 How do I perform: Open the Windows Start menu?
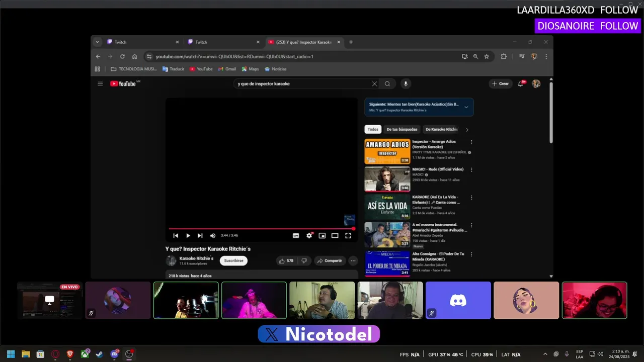coord(11,354)
